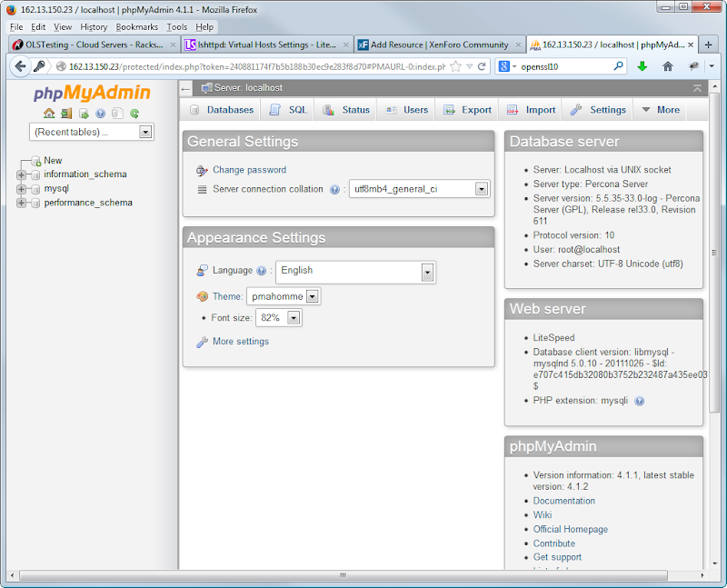Open the Query window icon

coord(84,114)
